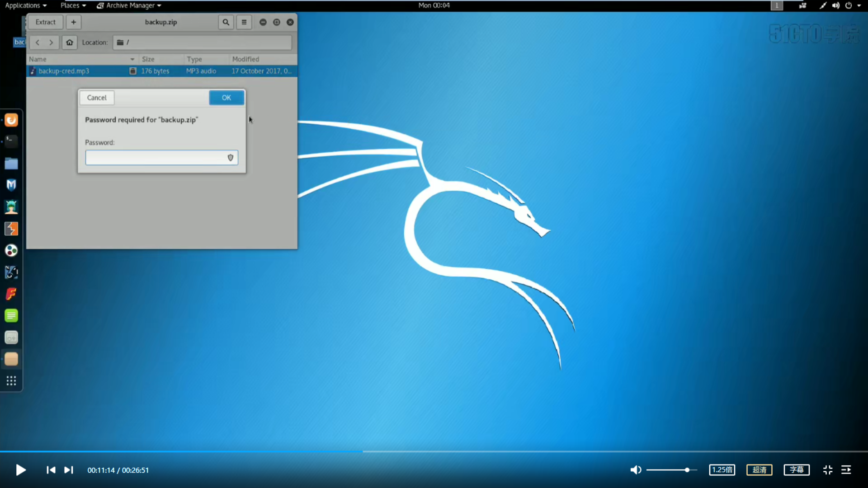Viewport: 868px width, 488px height.
Task: Click the clock showing Mon 00:04
Action: click(434, 5)
